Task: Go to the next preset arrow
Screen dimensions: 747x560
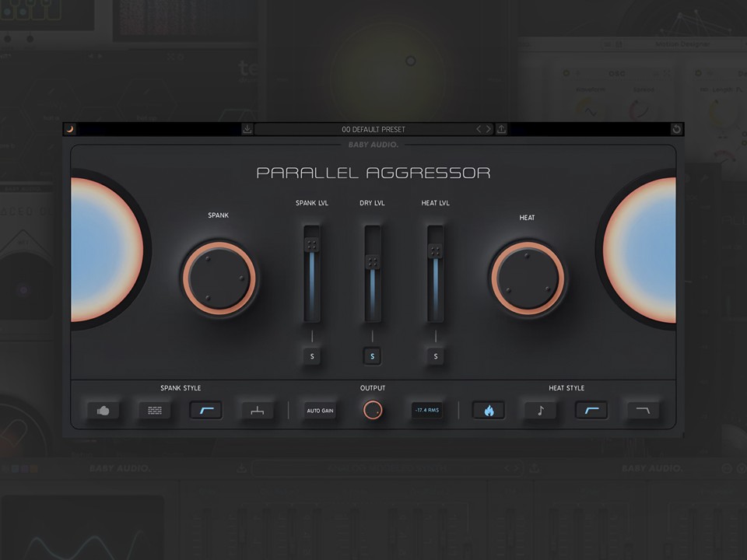Action: click(488, 129)
